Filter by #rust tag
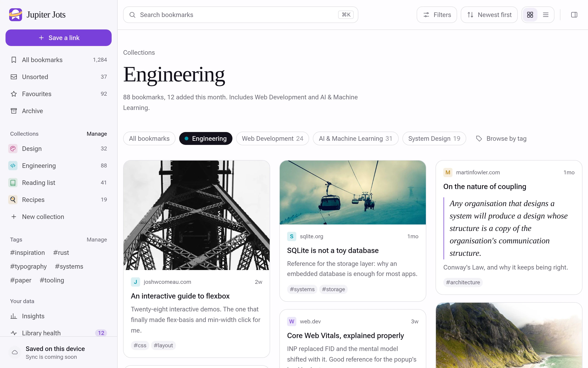Viewport: 588px width, 368px height. pyautogui.click(x=61, y=253)
